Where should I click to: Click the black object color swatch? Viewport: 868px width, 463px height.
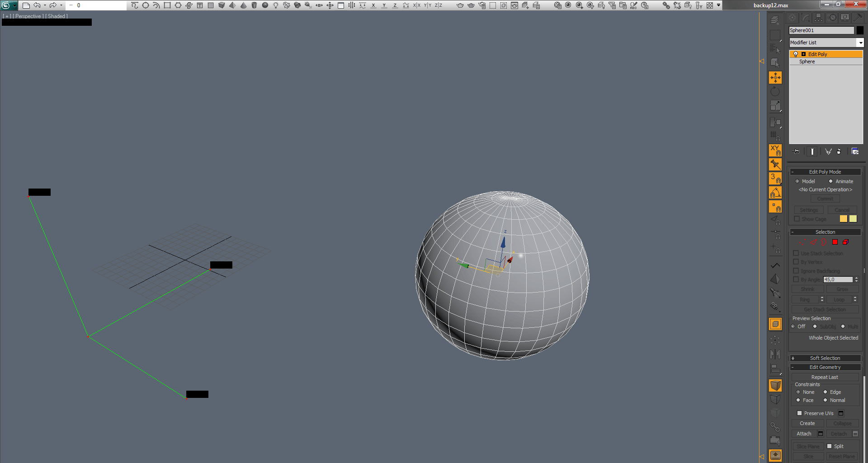pyautogui.click(x=860, y=30)
